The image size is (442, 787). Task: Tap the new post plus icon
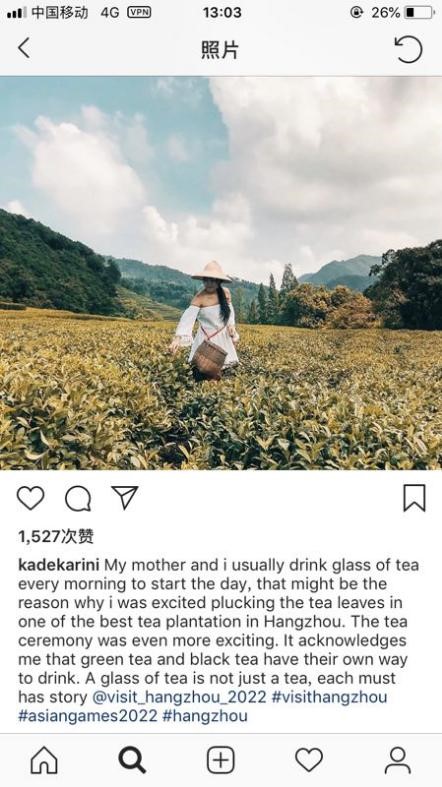[x=221, y=760]
